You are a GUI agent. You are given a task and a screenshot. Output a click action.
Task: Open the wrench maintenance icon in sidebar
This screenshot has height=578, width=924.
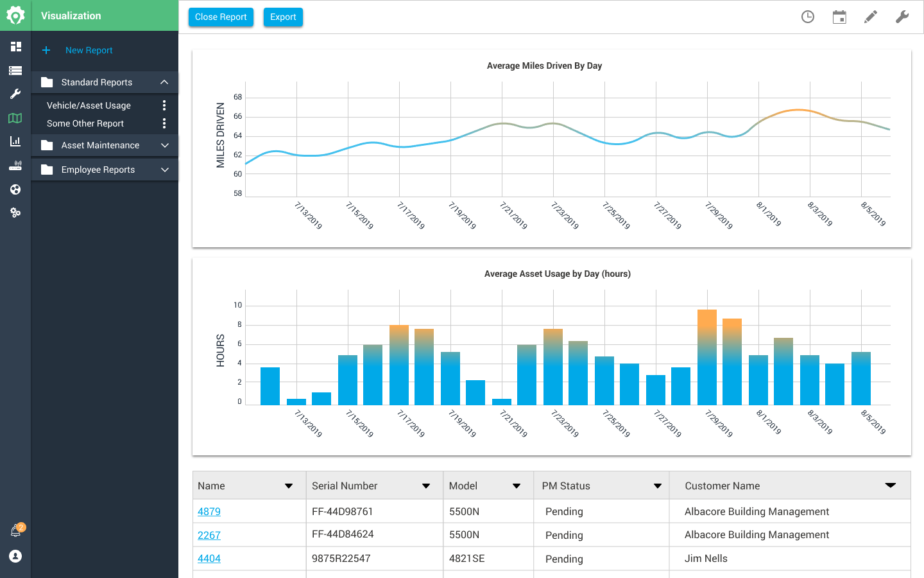[15, 94]
